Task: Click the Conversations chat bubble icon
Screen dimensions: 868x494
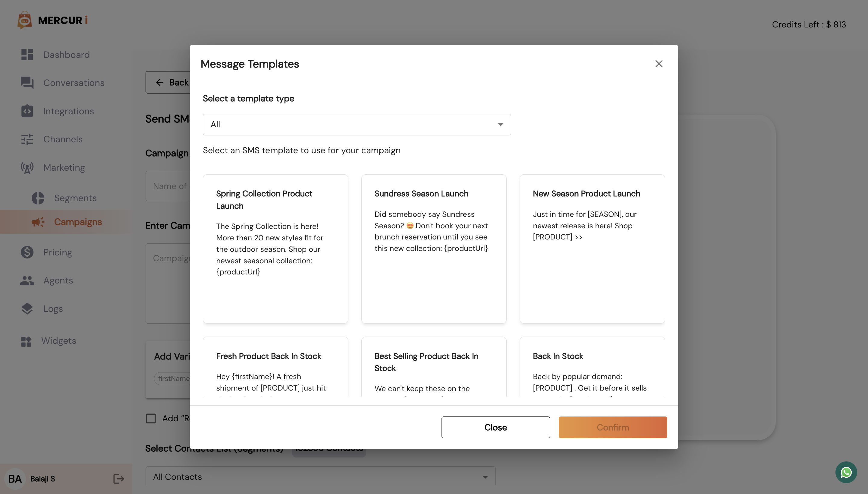Action: coord(27,83)
